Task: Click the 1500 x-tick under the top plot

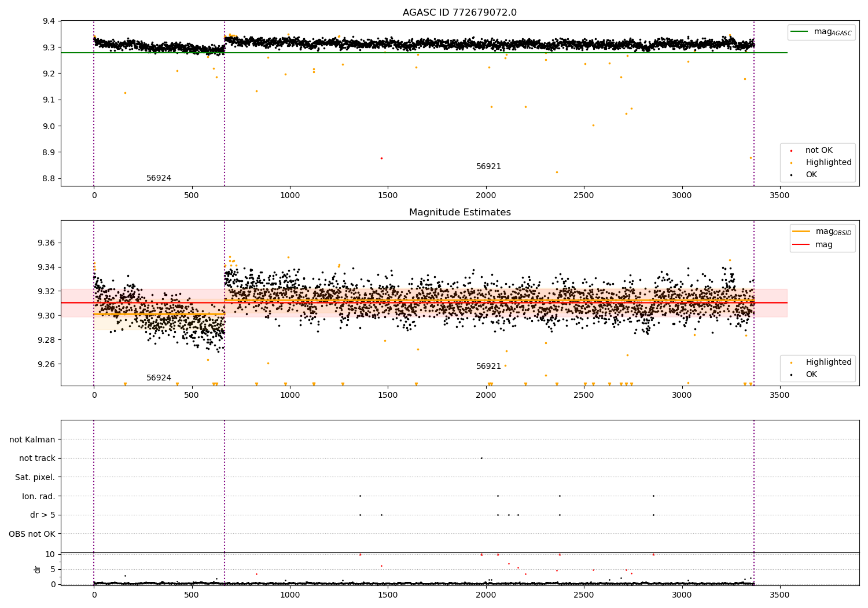Action: click(x=388, y=196)
